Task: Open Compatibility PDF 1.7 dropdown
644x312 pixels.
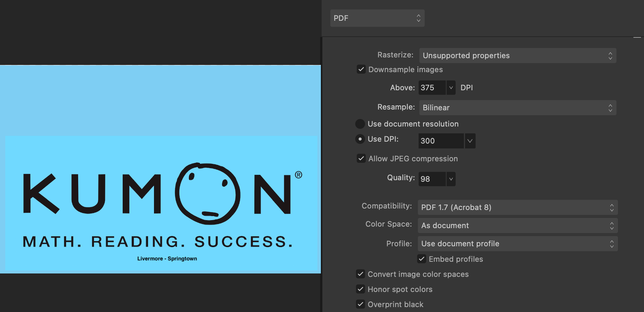Action: tap(518, 207)
